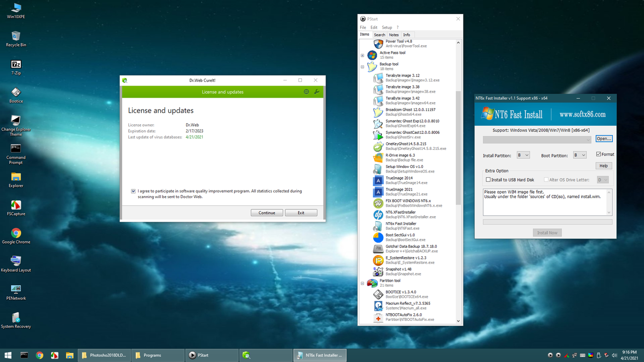
Task: Click the NT6x message text box
Action: tap(547, 202)
